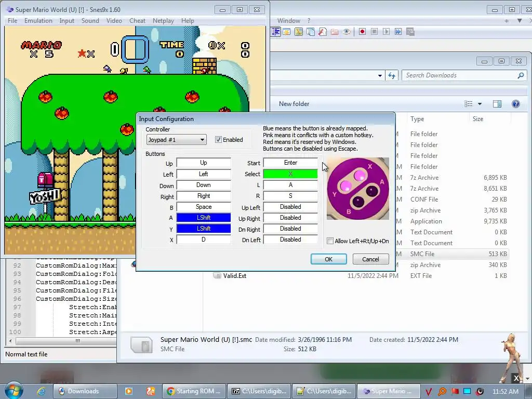Open the Input menu in Snes9x
Screen dimensions: 532x399
(67, 21)
